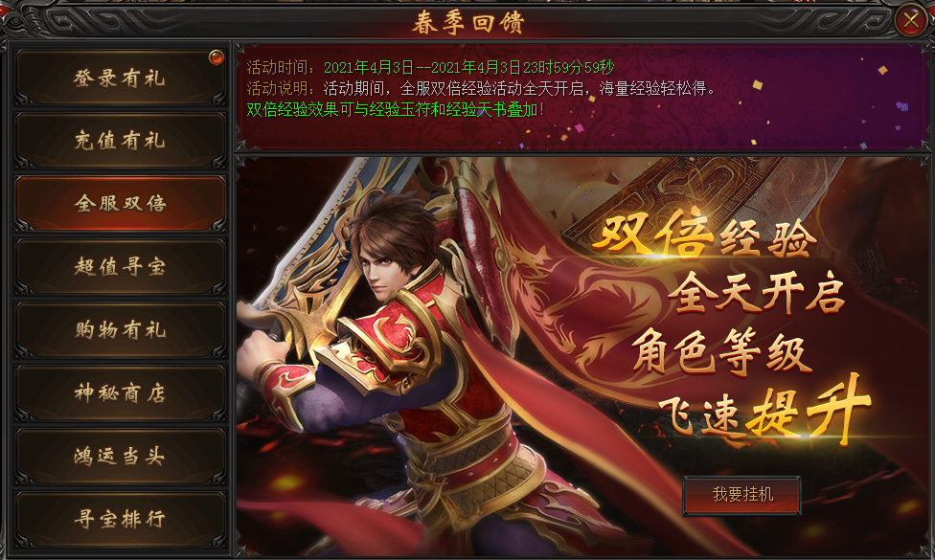Switch to the 充值有礼 tab
Screen dimensions: 935x560
click(x=120, y=141)
